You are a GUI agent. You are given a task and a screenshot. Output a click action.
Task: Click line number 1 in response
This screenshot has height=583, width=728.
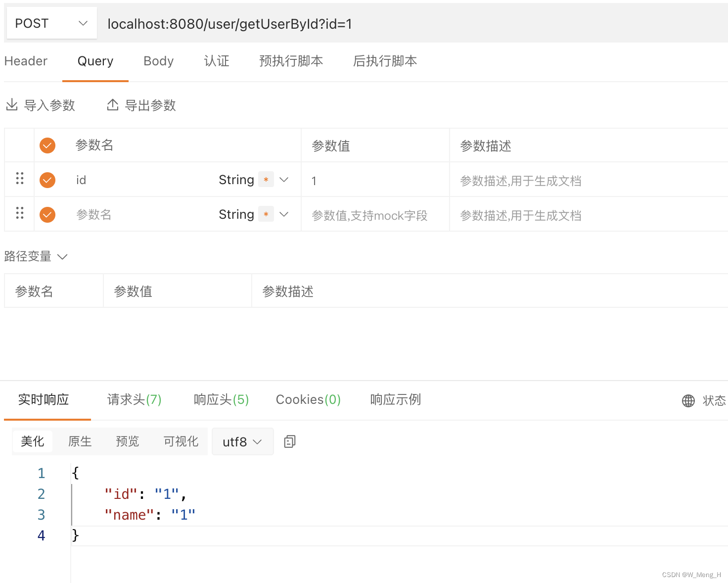click(x=42, y=473)
